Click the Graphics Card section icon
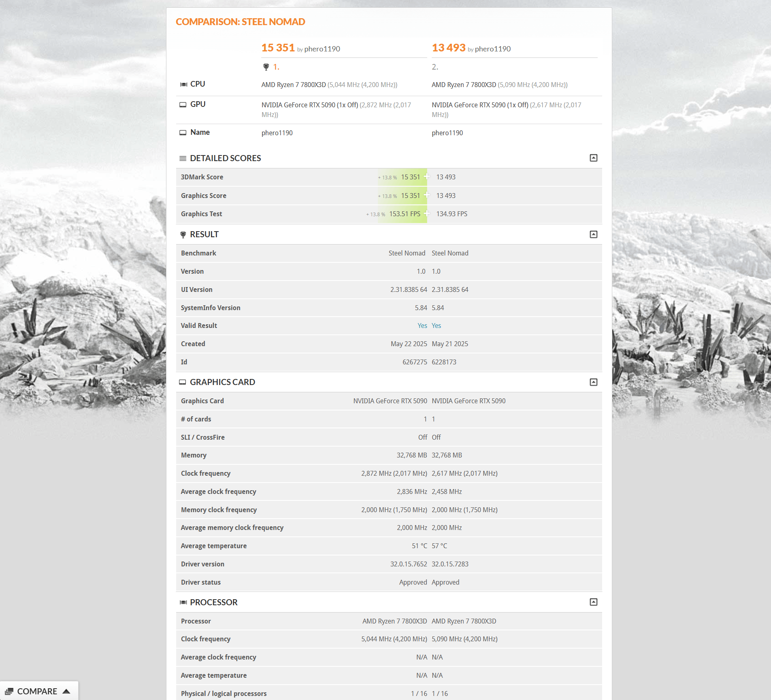Image resolution: width=771 pixels, height=700 pixels. point(183,382)
